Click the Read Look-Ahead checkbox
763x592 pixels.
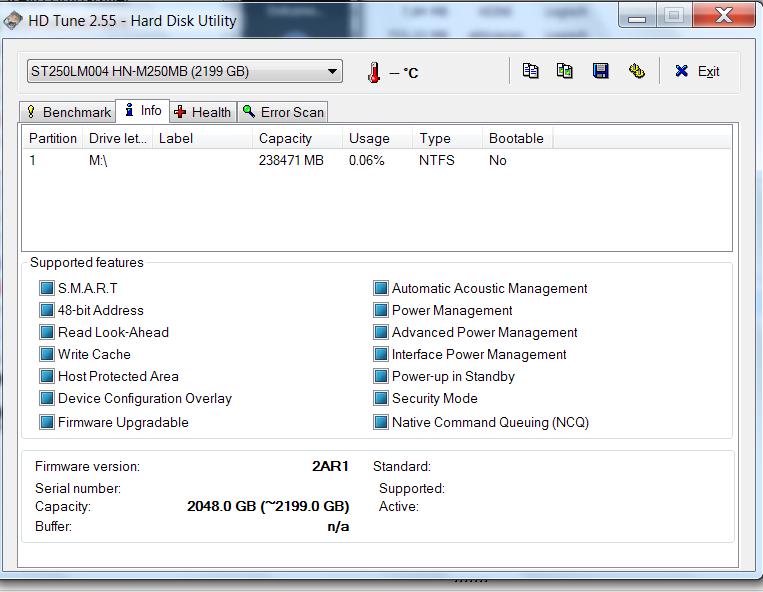click(47, 332)
